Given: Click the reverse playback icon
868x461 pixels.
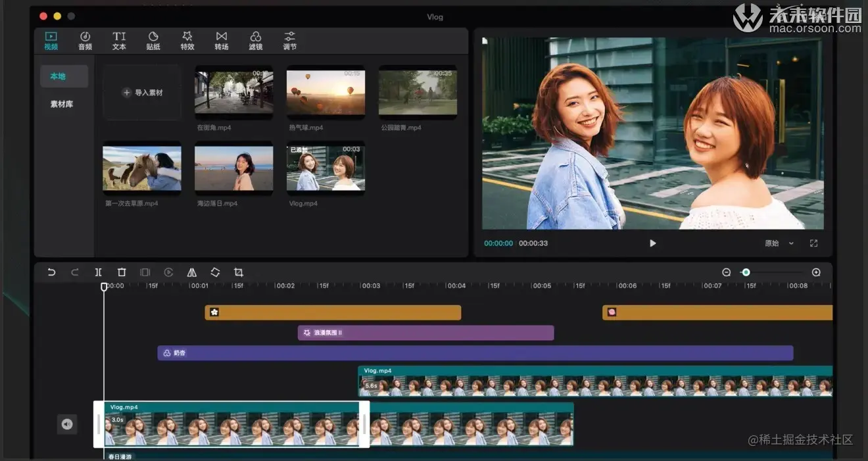Looking at the screenshot, I should coord(168,272).
